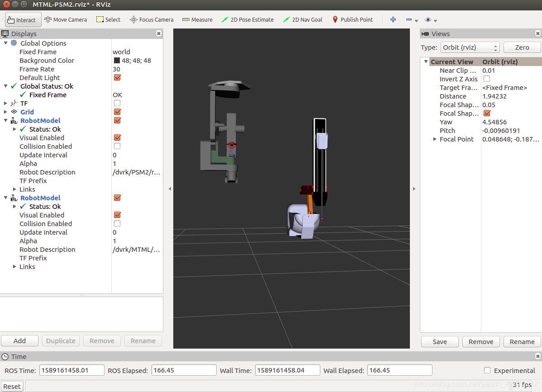Click the Fixed Frame world value
Image resolution: width=542 pixels, height=392 pixels.
(x=121, y=52)
